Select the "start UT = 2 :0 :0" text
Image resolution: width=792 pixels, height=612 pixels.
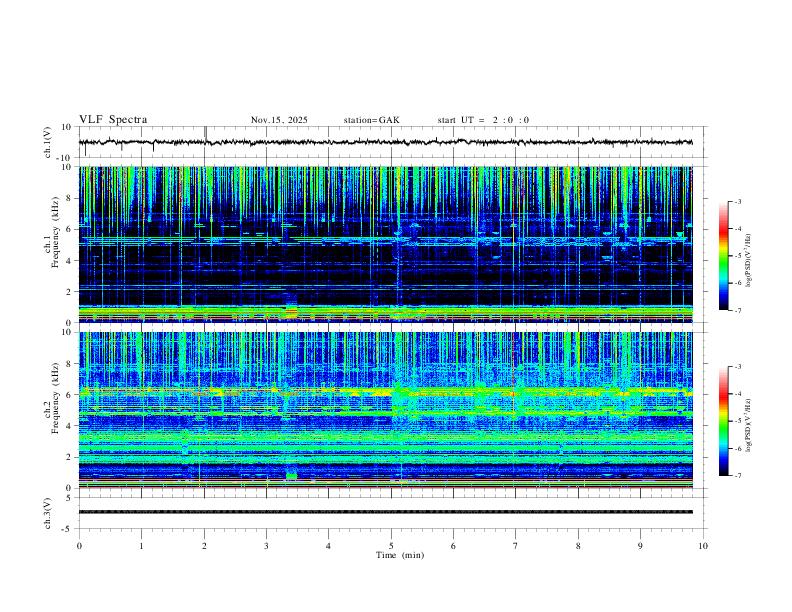coord(483,120)
